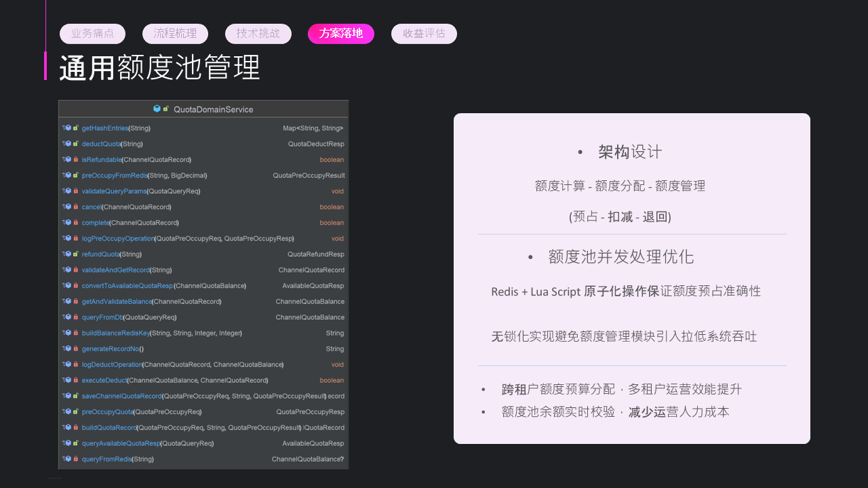Click the red lock icon beside logPreOccupyOperation

[x=76, y=239]
